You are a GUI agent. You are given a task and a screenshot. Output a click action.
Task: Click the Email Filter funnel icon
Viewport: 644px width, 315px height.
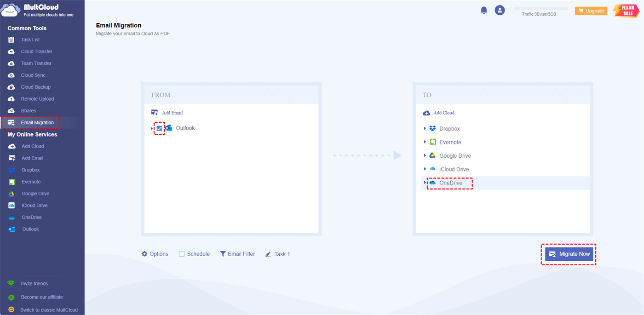click(x=223, y=254)
